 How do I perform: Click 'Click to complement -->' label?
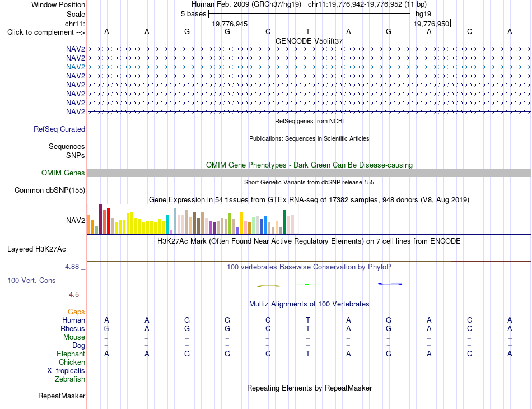tap(46, 32)
